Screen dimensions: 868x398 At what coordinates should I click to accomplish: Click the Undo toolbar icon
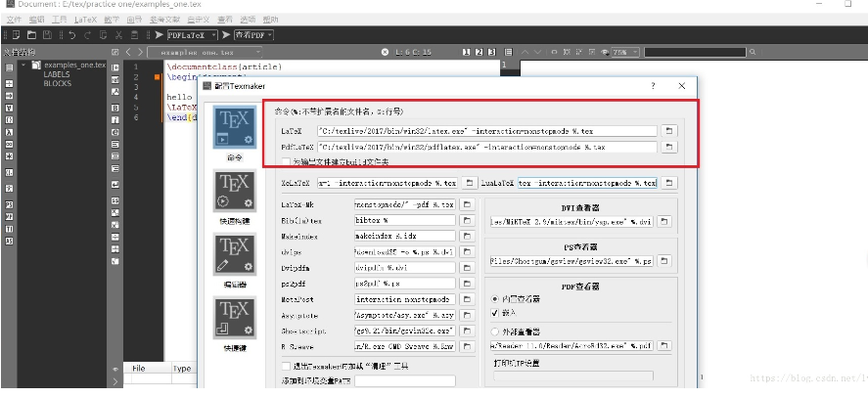[x=72, y=35]
